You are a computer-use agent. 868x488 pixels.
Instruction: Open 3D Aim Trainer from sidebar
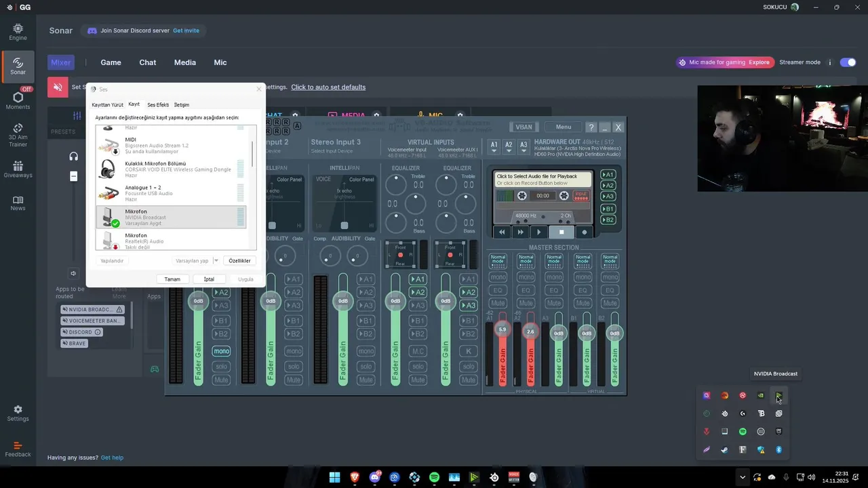18,135
